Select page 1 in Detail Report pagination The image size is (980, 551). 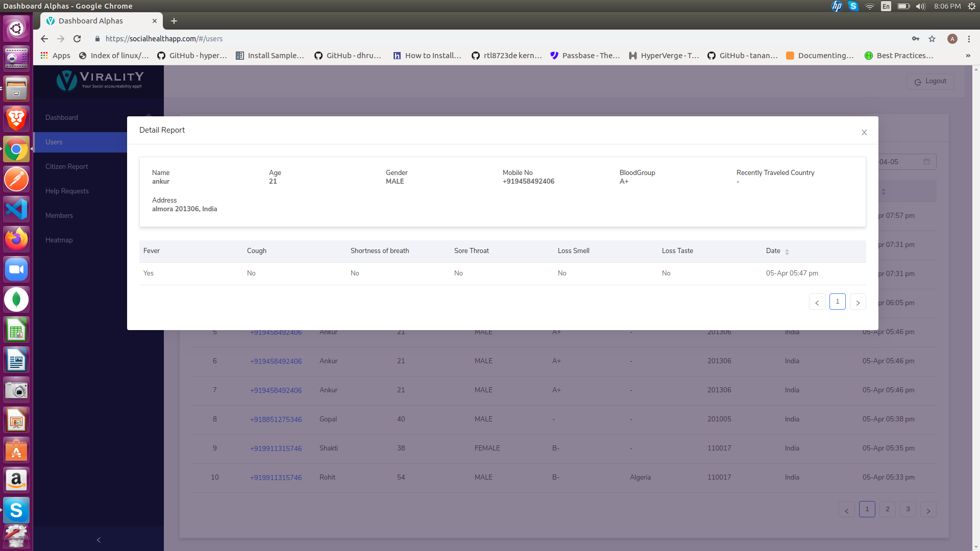[837, 302]
